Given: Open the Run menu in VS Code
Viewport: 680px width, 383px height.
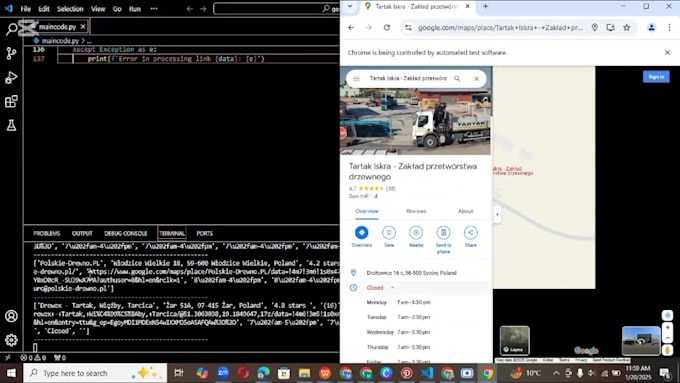Looking at the screenshot, I should tap(135, 9).
